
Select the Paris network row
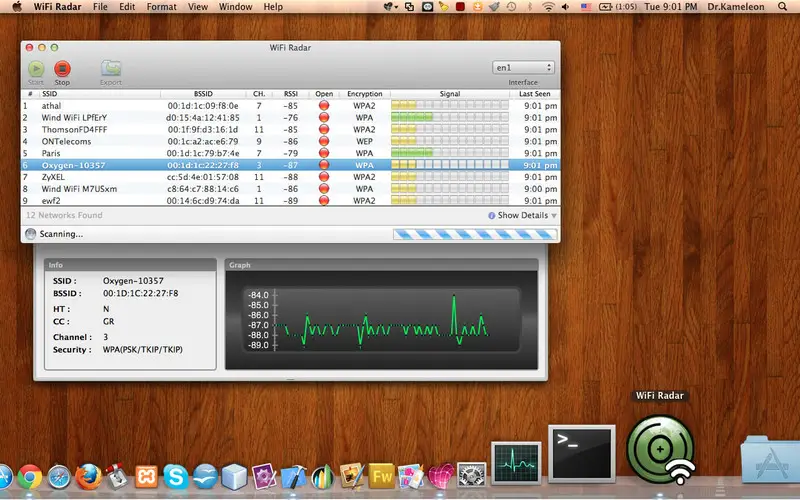[290, 153]
